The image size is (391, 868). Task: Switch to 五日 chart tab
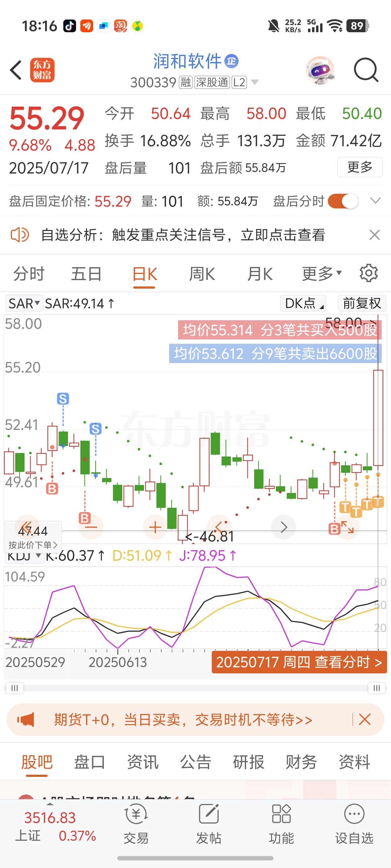click(86, 273)
